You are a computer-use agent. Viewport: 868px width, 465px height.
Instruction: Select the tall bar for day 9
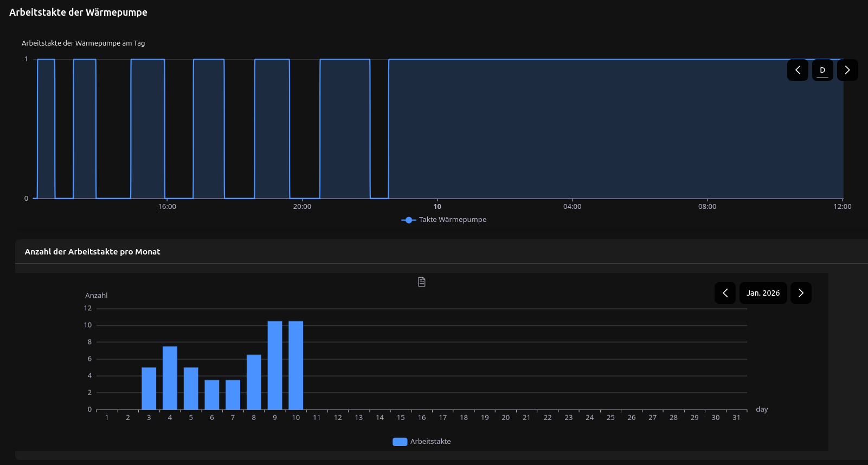click(x=275, y=366)
